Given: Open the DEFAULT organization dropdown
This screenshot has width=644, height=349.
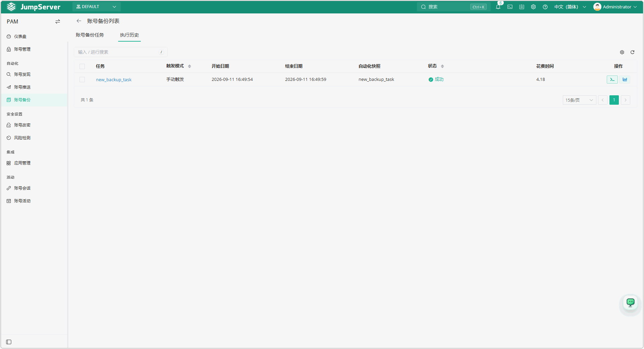Looking at the screenshot, I should (x=96, y=7).
